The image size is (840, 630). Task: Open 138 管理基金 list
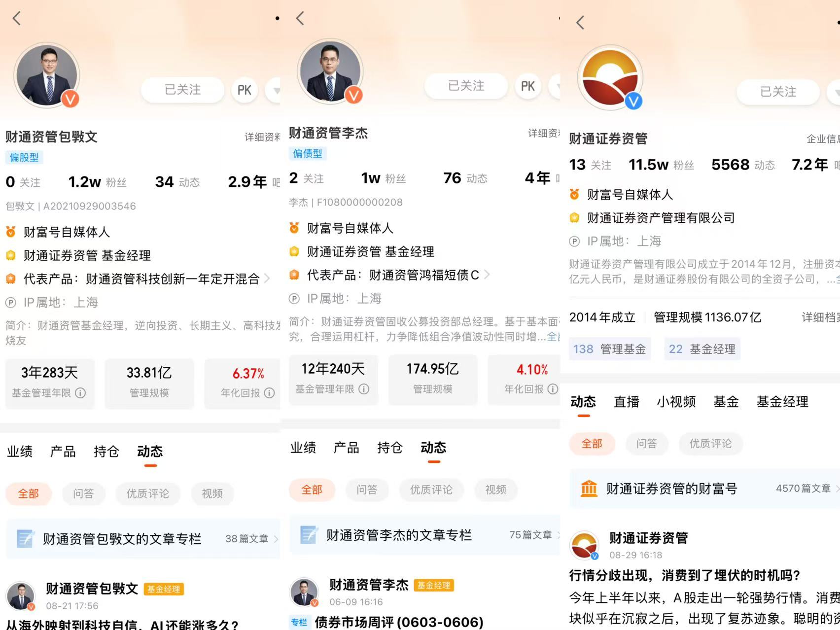[610, 349]
